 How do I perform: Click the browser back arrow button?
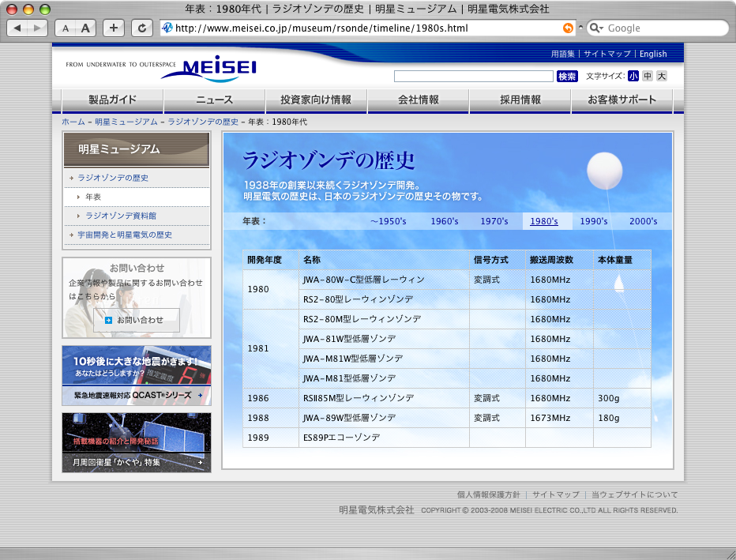point(19,28)
